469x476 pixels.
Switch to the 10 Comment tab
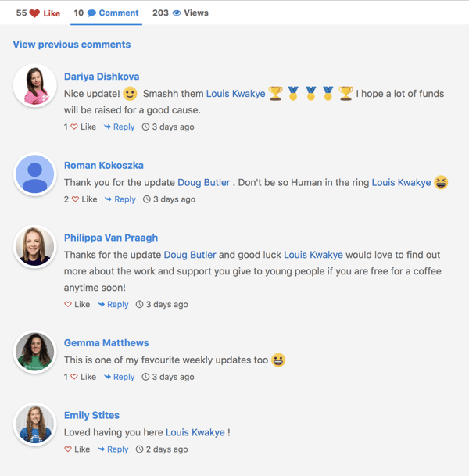106,13
